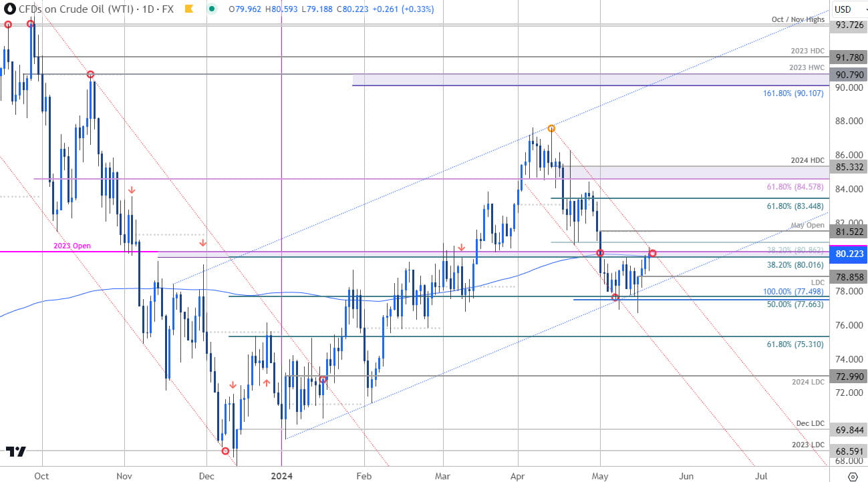The height and width of the screenshot is (482, 868).
Task: Select the orange circle marker at the April high
Action: [551, 128]
